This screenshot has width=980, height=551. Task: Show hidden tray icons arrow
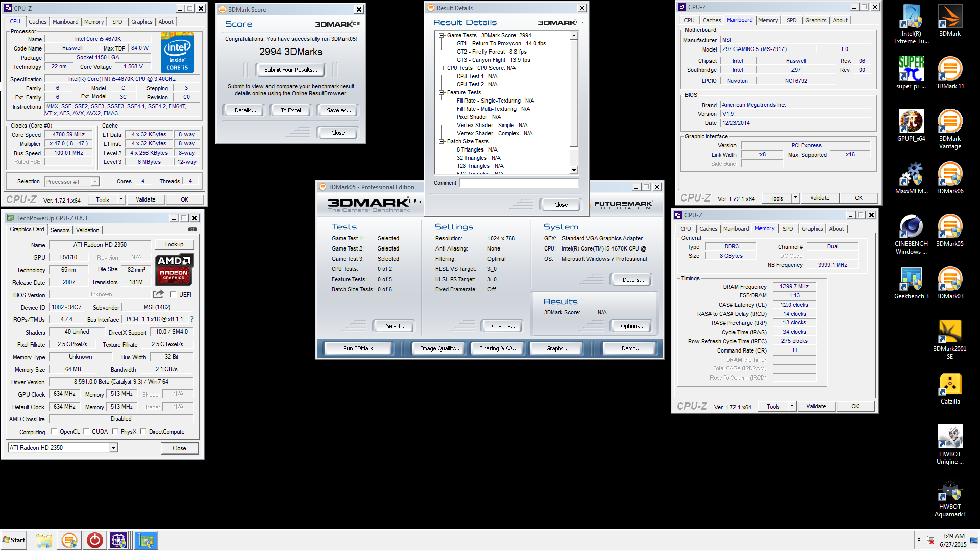coord(919,540)
